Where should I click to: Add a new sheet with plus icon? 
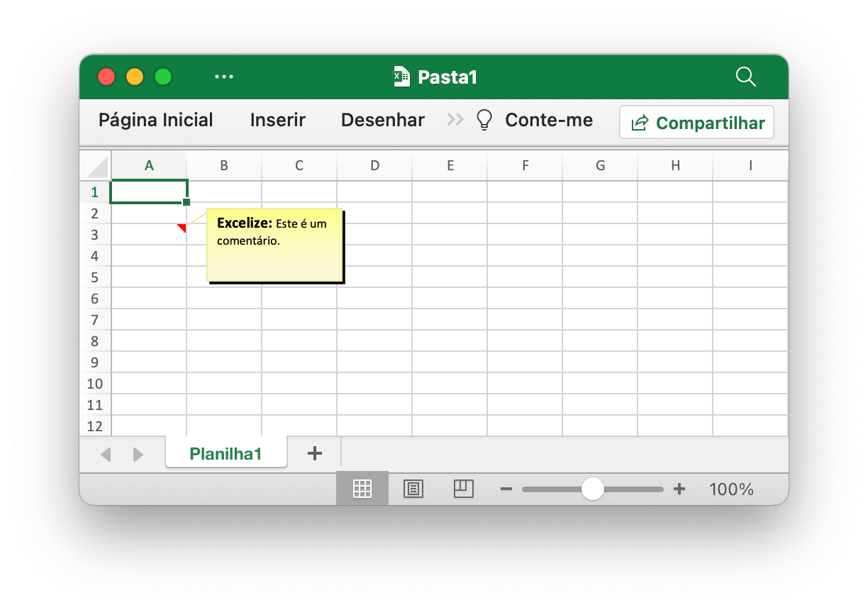[315, 453]
